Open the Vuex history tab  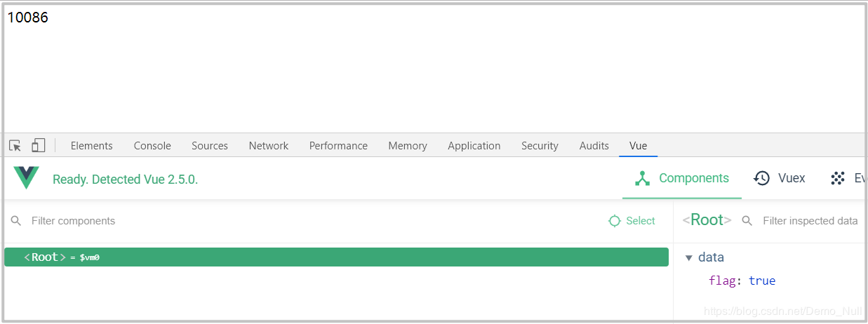point(780,178)
